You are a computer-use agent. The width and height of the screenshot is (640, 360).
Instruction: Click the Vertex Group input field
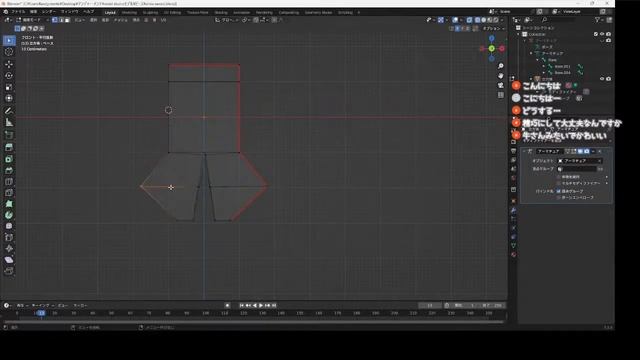point(578,169)
